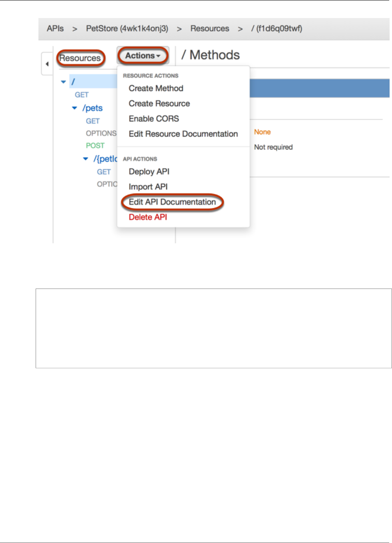The height and width of the screenshot is (543, 392).
Task: Select OPTIONS method under /pets
Action: click(x=101, y=133)
